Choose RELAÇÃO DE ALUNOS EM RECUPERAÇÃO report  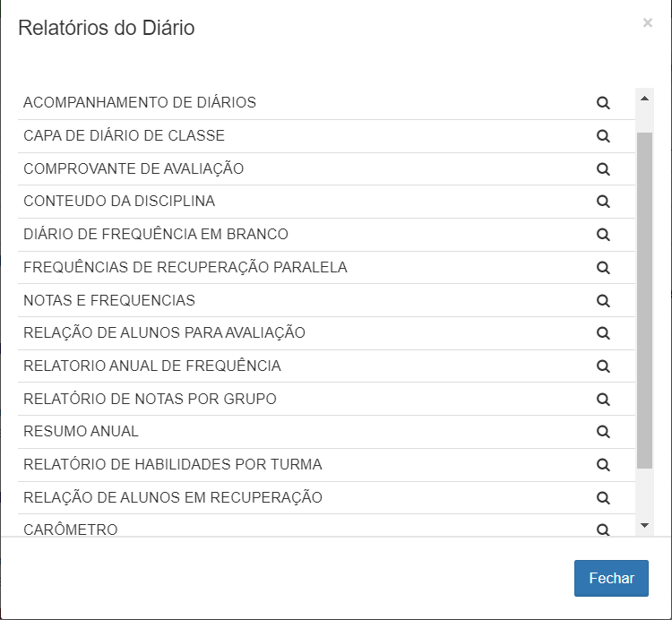point(173,497)
